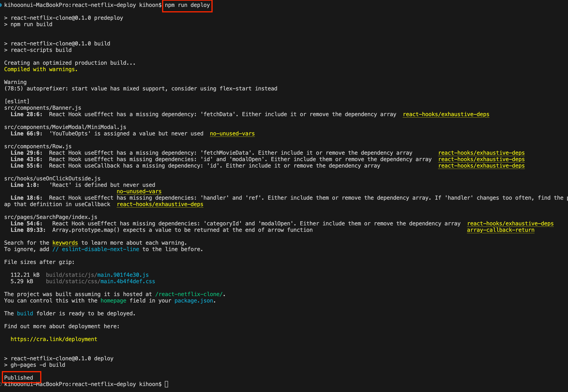This screenshot has width=568, height=392.
Task: Open the array-callback-return rule link
Action: pyautogui.click(x=501, y=230)
